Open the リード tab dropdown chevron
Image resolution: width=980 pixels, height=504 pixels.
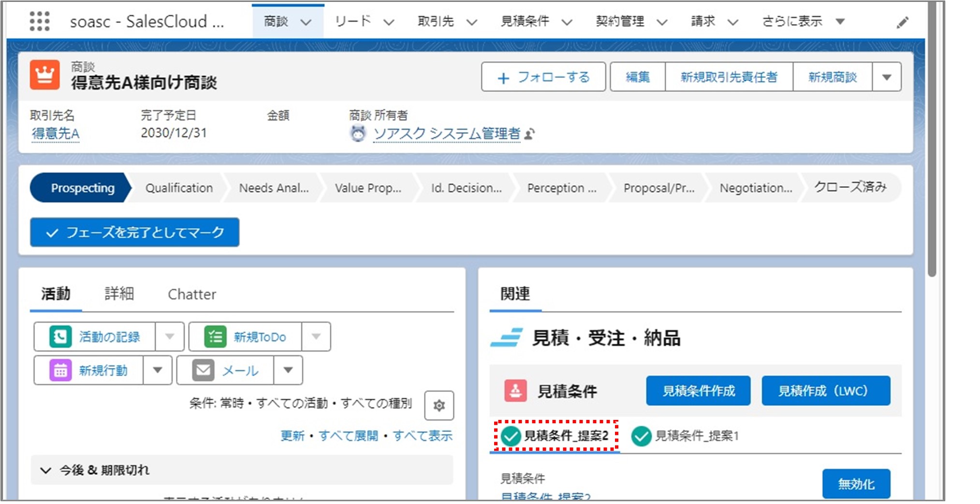click(389, 22)
